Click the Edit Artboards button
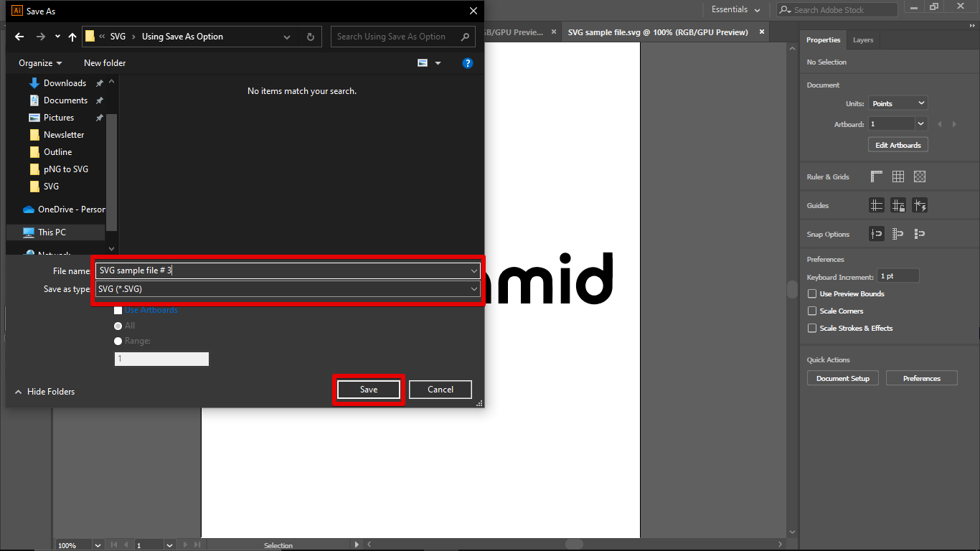980x551 pixels. 898,145
